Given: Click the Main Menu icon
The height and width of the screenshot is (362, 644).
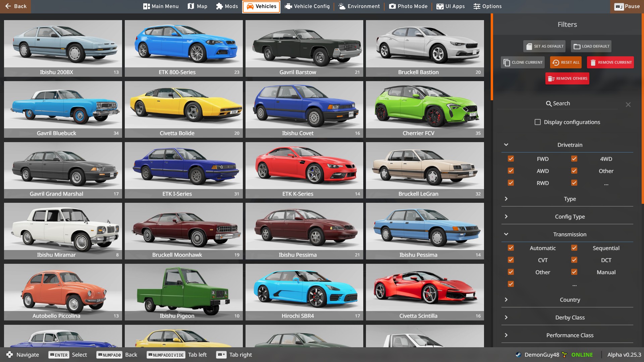Looking at the screenshot, I should (x=146, y=6).
